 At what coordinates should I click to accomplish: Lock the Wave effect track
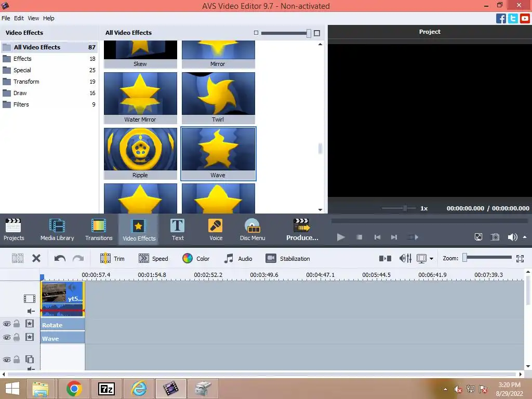(16, 337)
